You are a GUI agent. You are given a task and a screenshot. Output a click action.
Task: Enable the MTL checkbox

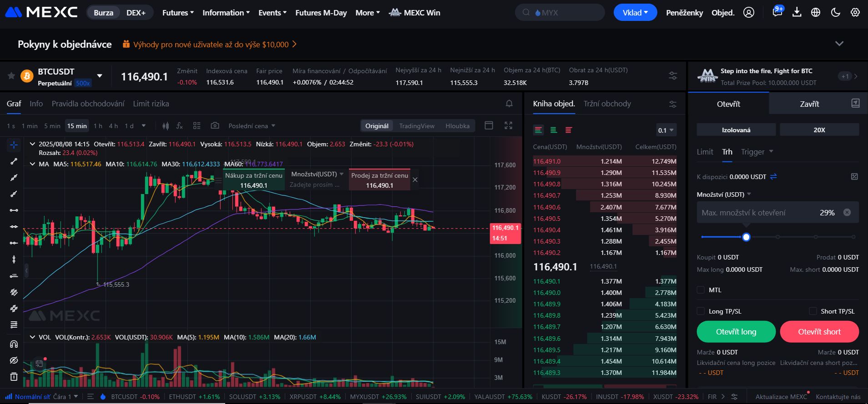701,290
